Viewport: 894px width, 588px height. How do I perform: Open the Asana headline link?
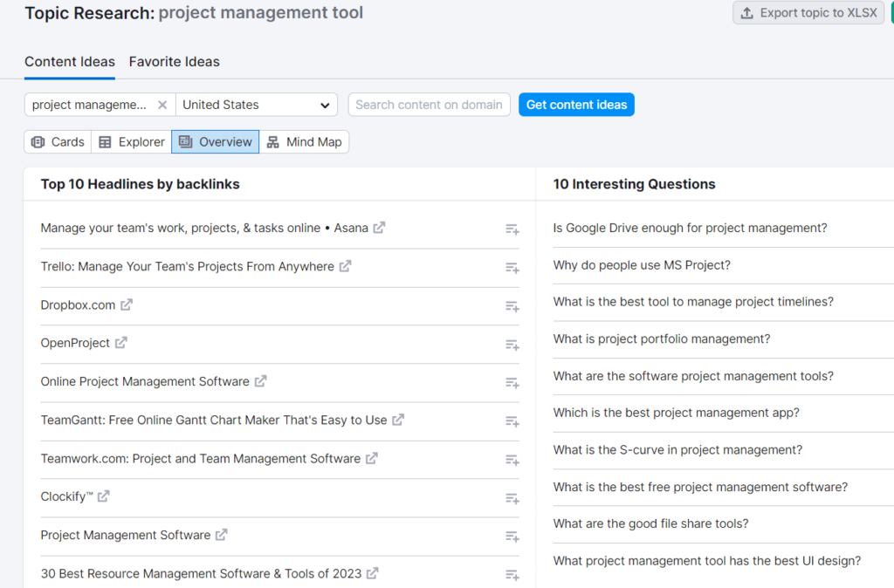coord(204,228)
